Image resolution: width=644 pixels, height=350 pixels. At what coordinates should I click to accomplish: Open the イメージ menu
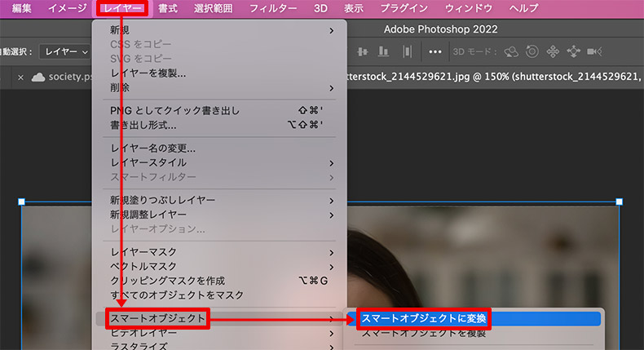click(68, 8)
